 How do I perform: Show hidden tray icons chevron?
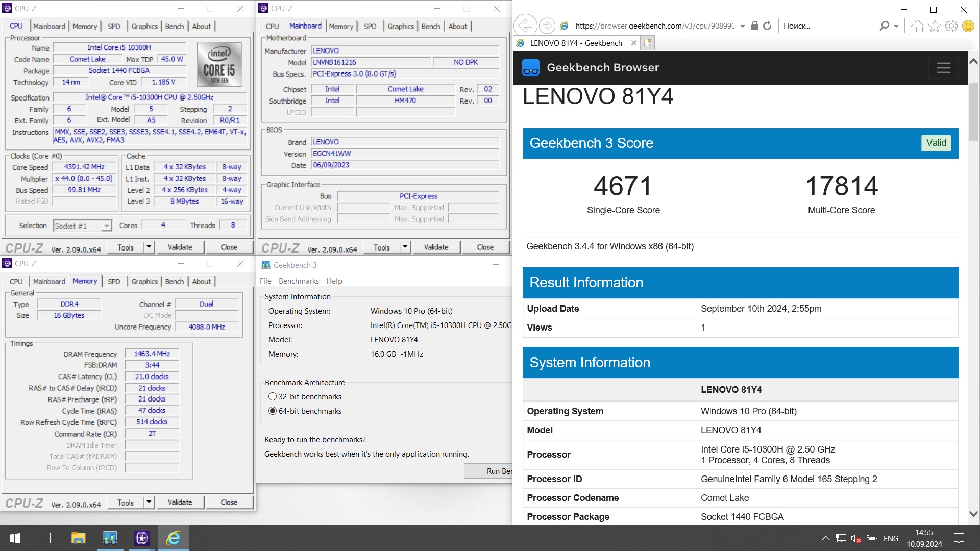click(x=825, y=538)
